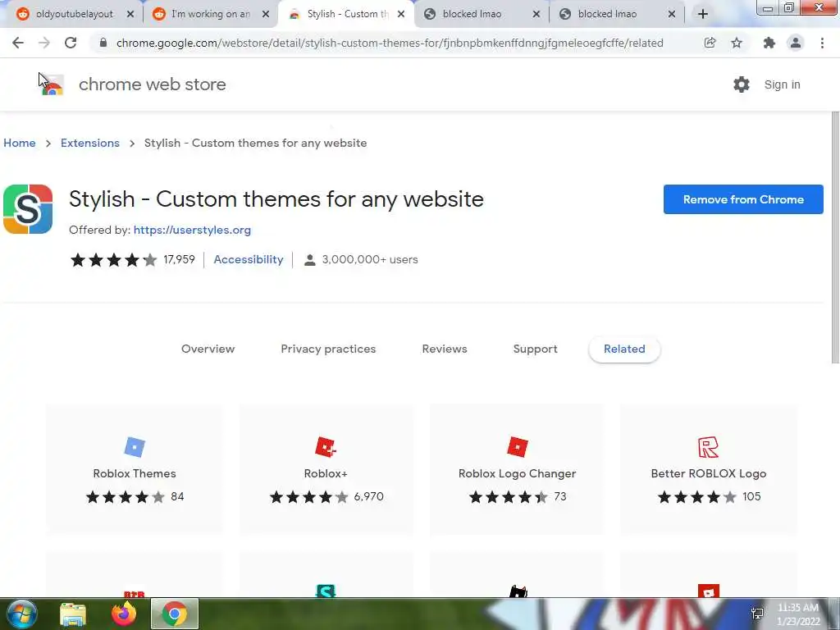This screenshot has width=840, height=630.
Task: Click Remove from Chrome button
Action: (743, 199)
